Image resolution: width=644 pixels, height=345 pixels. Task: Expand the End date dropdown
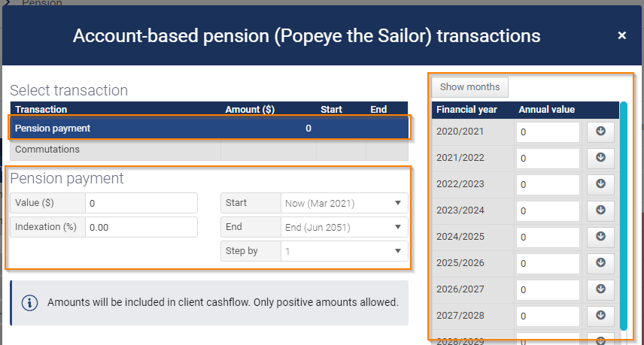point(344,227)
